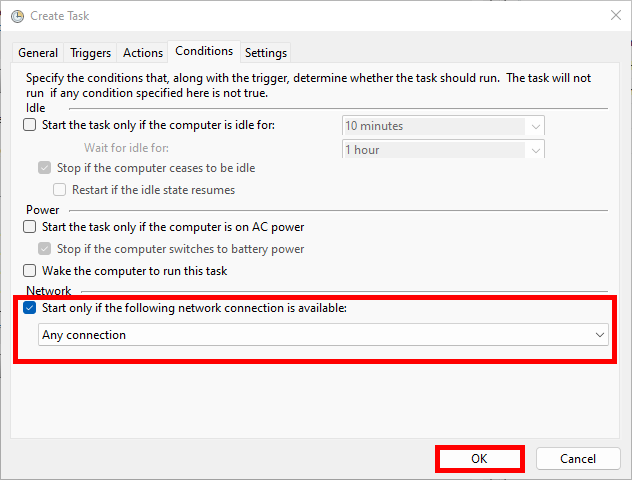This screenshot has height=480, width=632.
Task: Click the Create Task clock icon in title bar
Action: point(17,15)
